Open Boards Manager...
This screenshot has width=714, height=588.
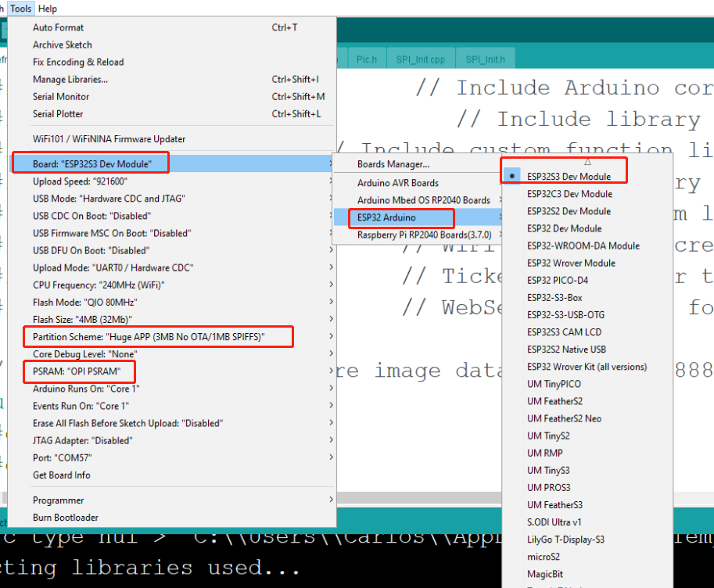click(418, 164)
